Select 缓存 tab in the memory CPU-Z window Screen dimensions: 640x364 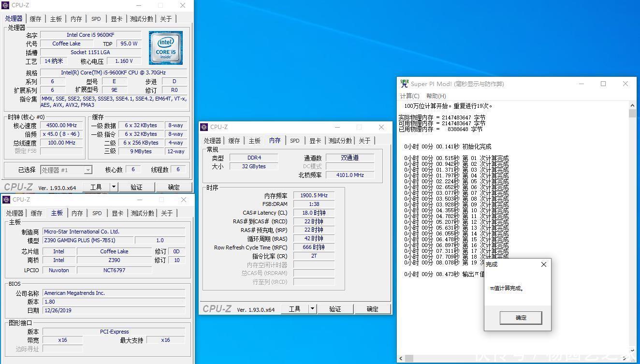[234, 141]
